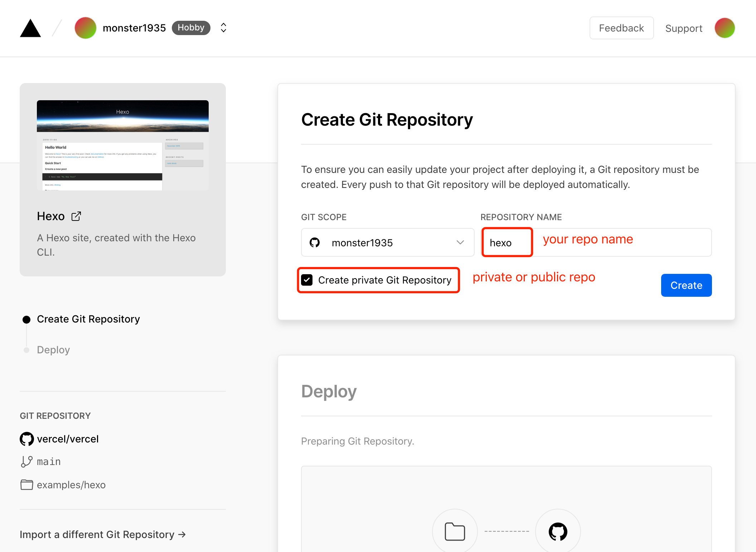Open Hexo external link icon
Screen dimensions: 756x552
[76, 216]
